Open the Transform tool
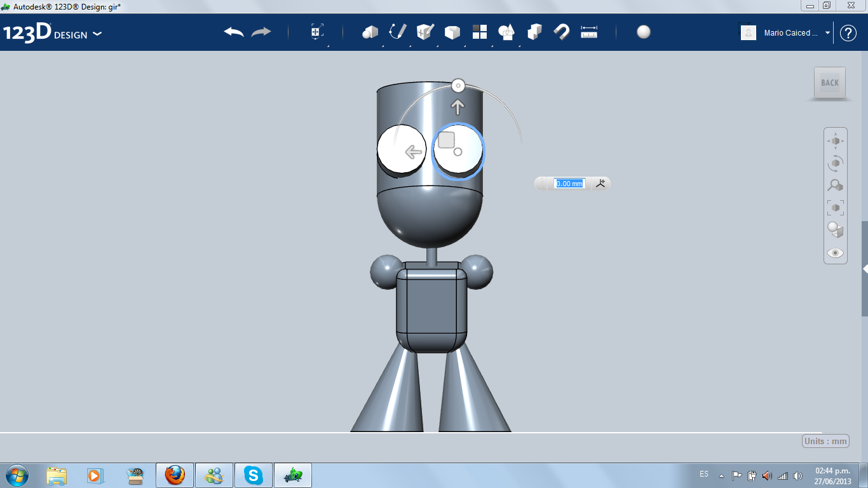The width and height of the screenshot is (868, 488). [317, 32]
